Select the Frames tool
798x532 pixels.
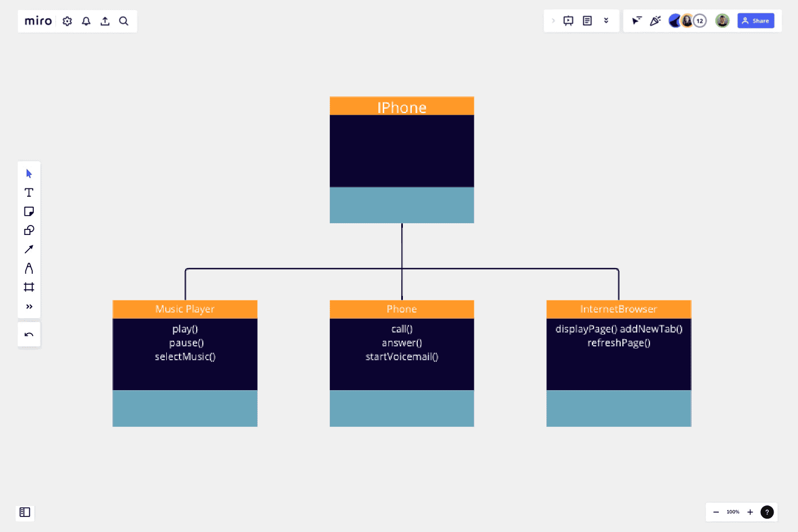[x=29, y=287]
